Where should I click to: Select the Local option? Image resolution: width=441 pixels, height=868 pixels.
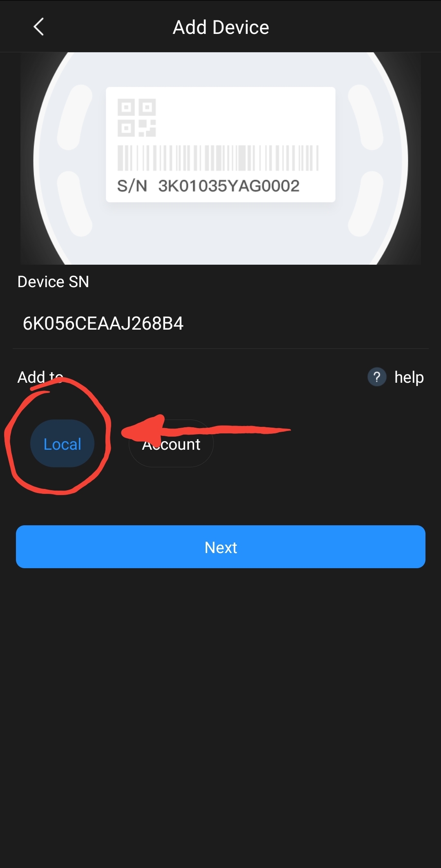click(x=62, y=444)
